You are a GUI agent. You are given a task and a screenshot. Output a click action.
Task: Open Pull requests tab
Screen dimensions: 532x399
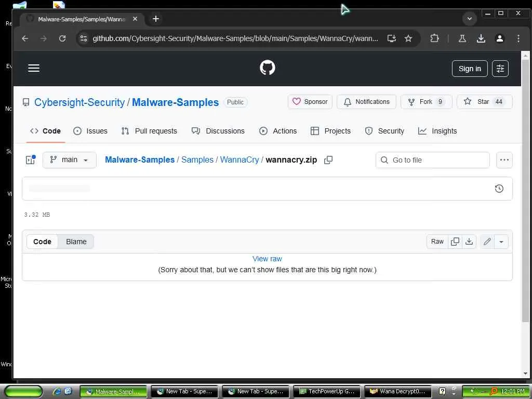149,131
